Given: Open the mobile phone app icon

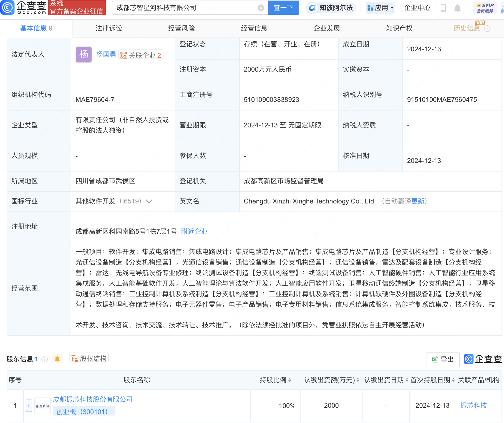Looking at the screenshot, I should (443, 8).
